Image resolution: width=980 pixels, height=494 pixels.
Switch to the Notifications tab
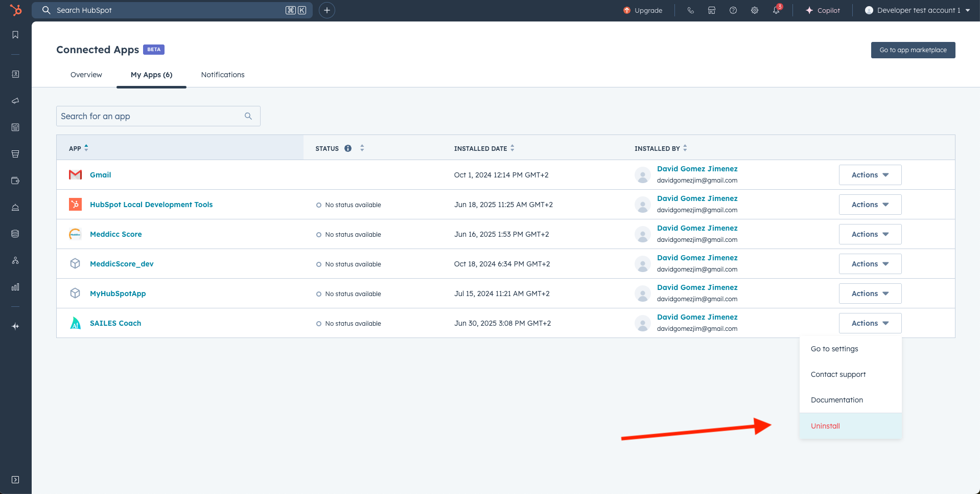click(223, 75)
